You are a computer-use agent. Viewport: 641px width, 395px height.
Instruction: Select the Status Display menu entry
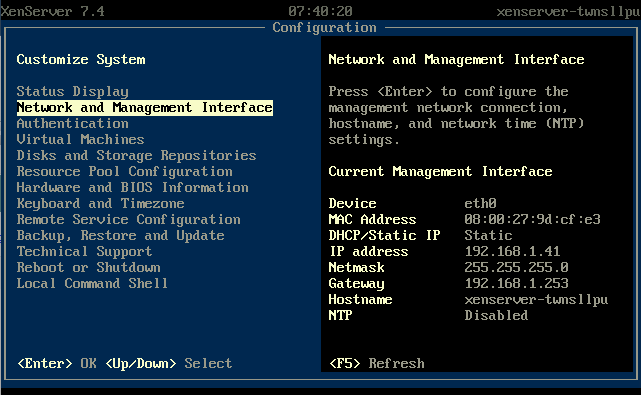72,92
